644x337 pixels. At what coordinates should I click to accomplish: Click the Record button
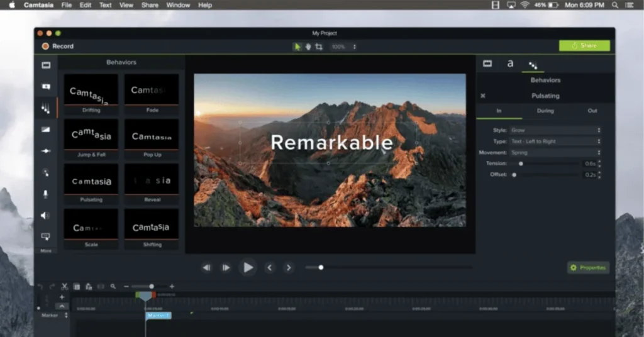point(58,47)
